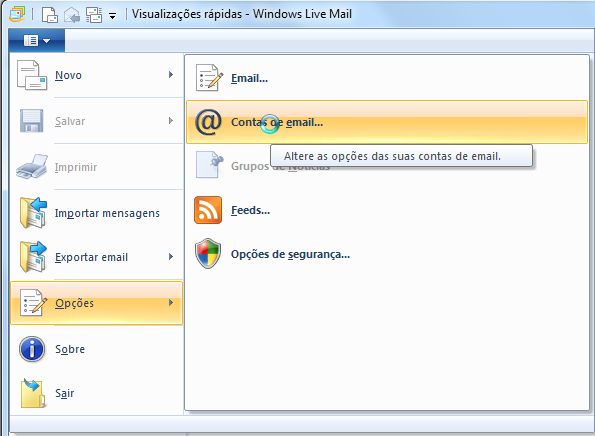Select the Imprimir menu entry
Viewport: 595px width, 436px height.
[x=96, y=167]
